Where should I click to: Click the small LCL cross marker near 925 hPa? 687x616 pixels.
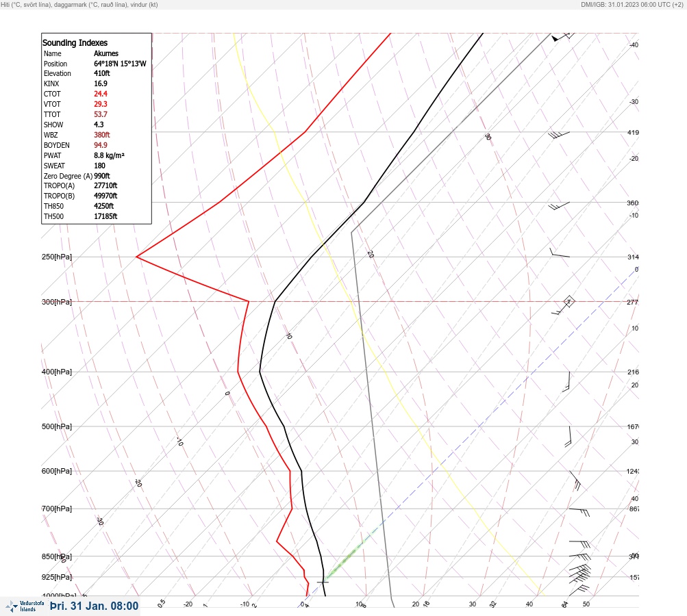(323, 582)
